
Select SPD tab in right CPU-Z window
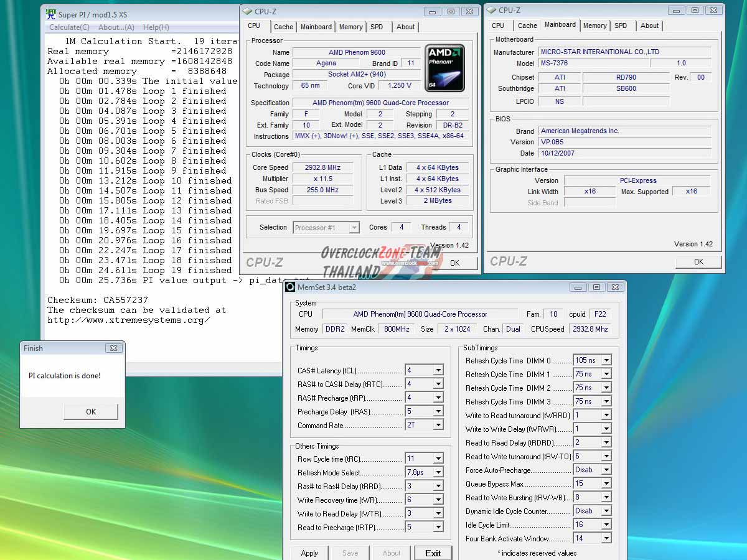[621, 26]
